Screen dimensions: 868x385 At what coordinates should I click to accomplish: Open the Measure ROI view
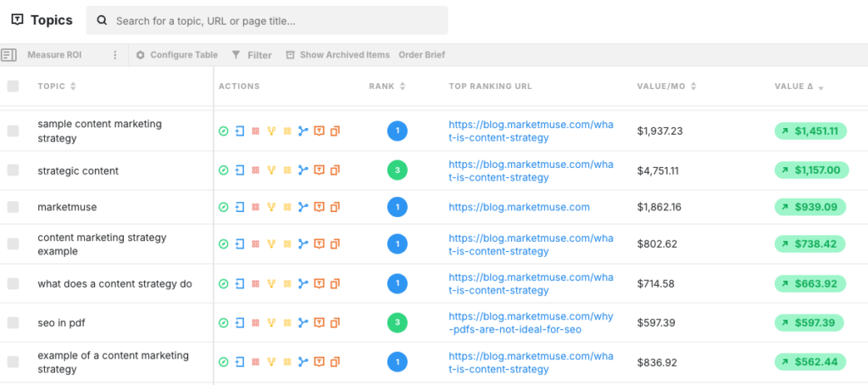coord(54,55)
